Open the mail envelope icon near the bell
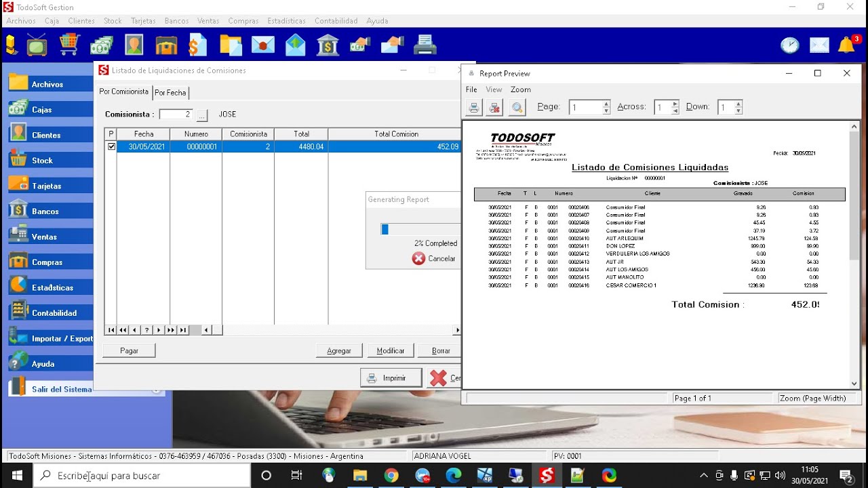The image size is (868, 488). pyautogui.click(x=819, y=45)
